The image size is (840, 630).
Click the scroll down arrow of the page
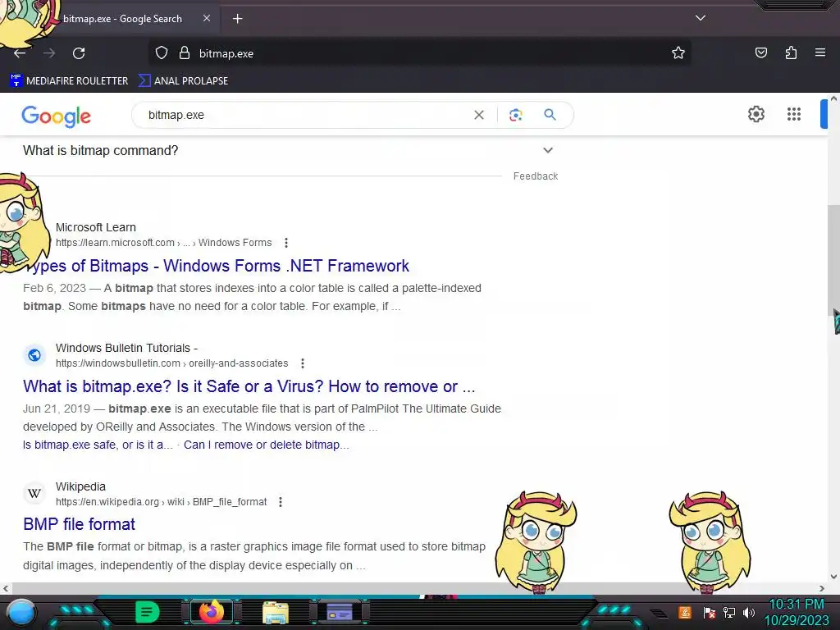click(x=833, y=577)
